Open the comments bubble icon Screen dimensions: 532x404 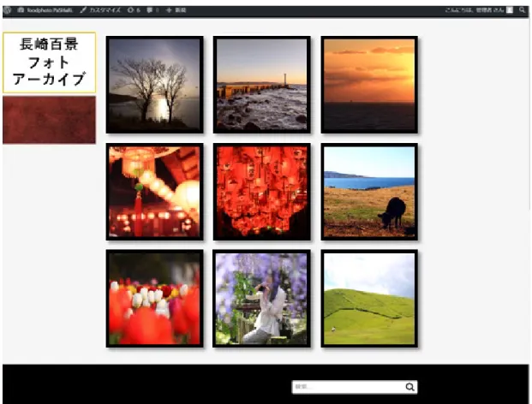149,10
